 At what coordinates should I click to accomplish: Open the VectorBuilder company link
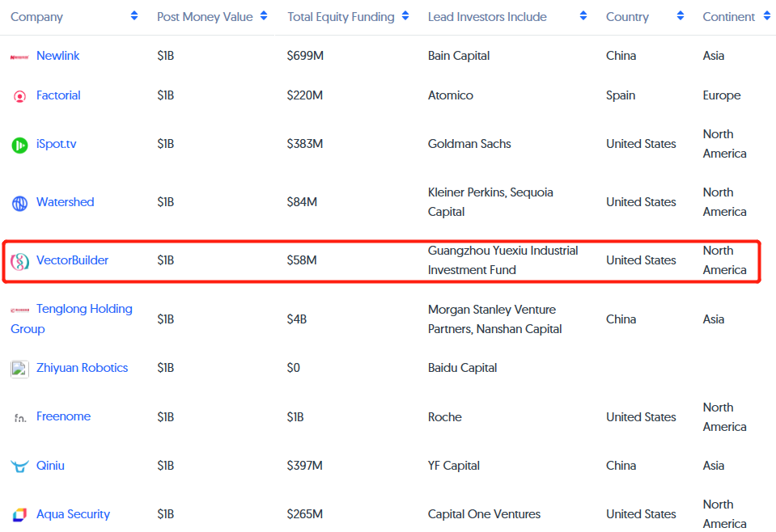[x=72, y=260]
